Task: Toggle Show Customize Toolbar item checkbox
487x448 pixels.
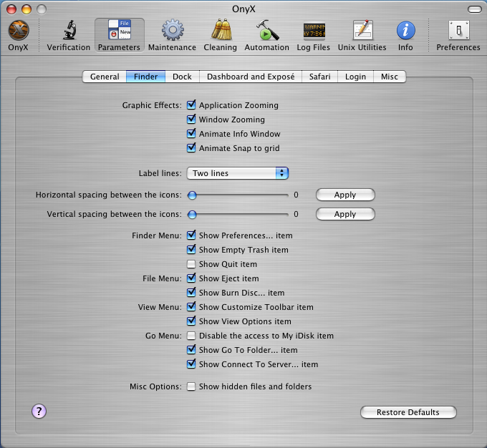Action: tap(191, 307)
